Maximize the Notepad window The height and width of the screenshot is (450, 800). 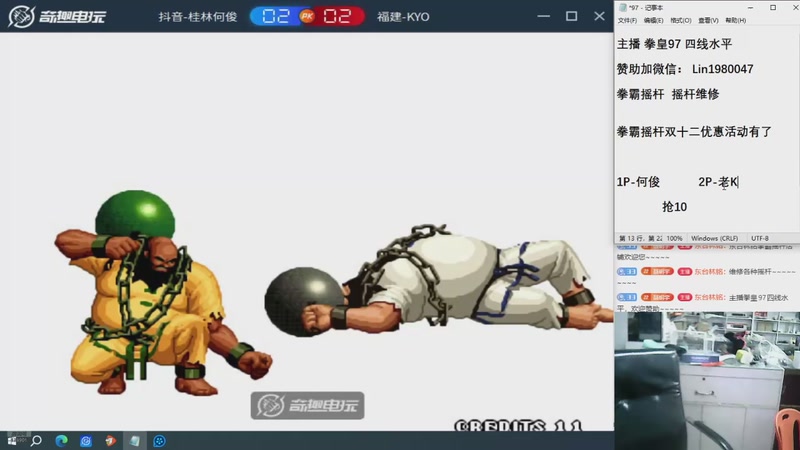(x=773, y=8)
